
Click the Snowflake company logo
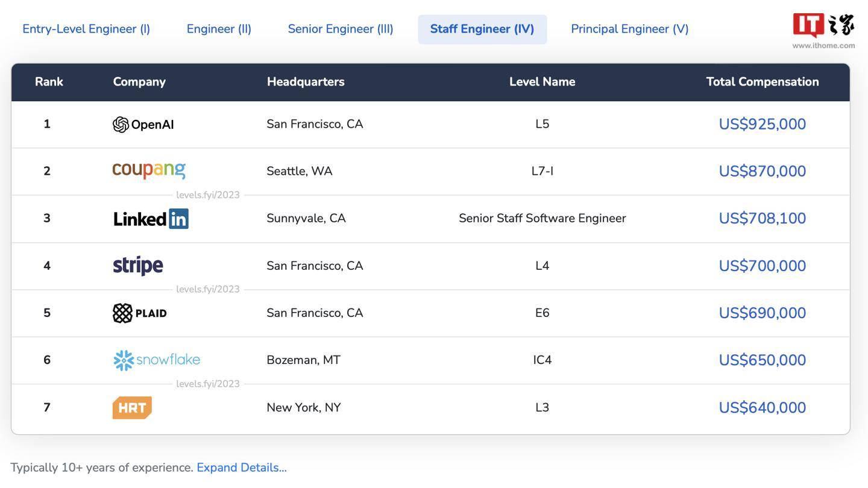coord(157,360)
